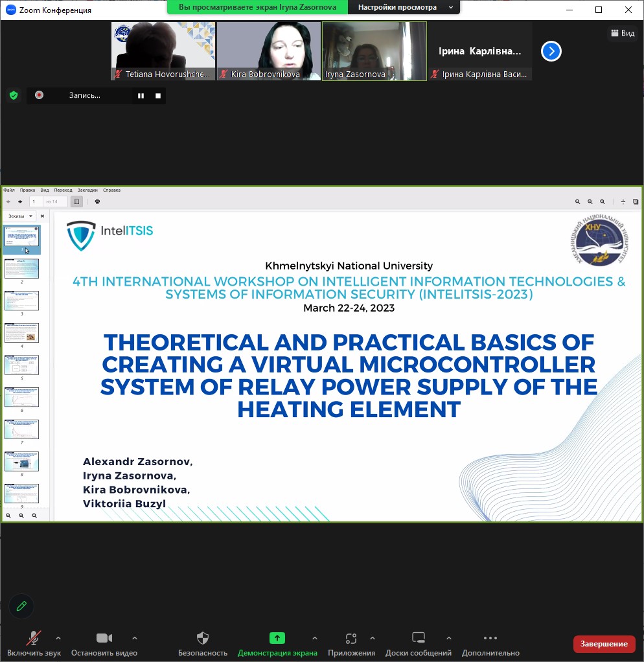Start screen sharing with Демонстрация экрана

pos(277,643)
